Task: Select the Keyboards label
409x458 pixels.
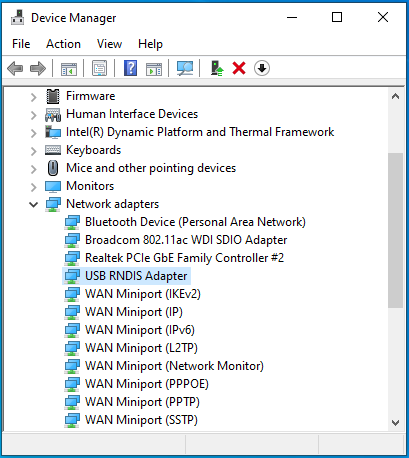Action: click(x=93, y=150)
